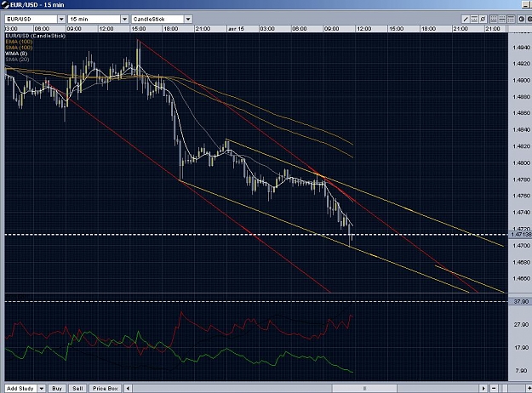
Task: Click the date label on time axis
Action: point(236,29)
